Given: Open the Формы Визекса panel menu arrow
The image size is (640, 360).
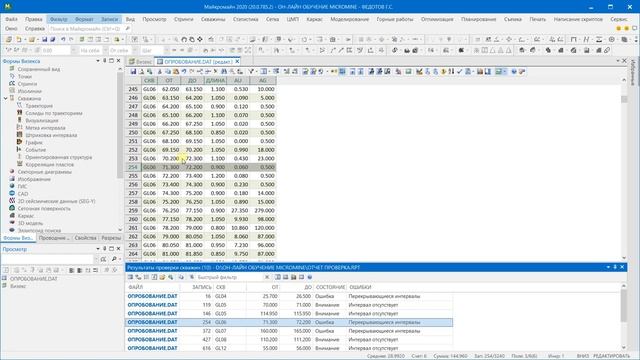Looking at the screenshot, I should [98, 61].
